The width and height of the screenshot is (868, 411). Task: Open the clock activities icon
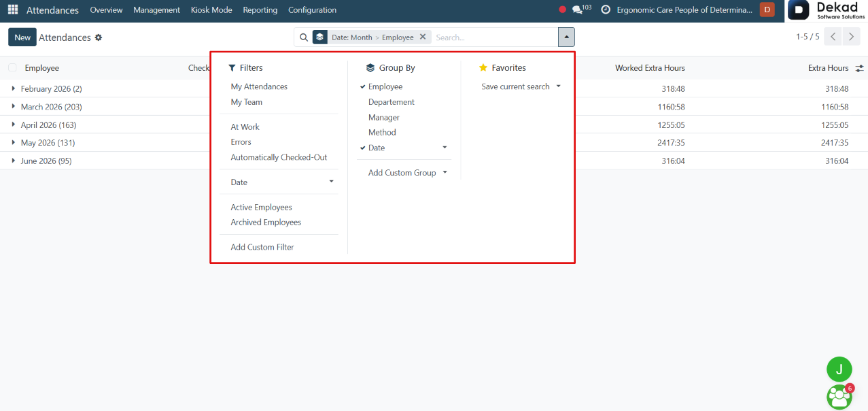[x=606, y=10]
